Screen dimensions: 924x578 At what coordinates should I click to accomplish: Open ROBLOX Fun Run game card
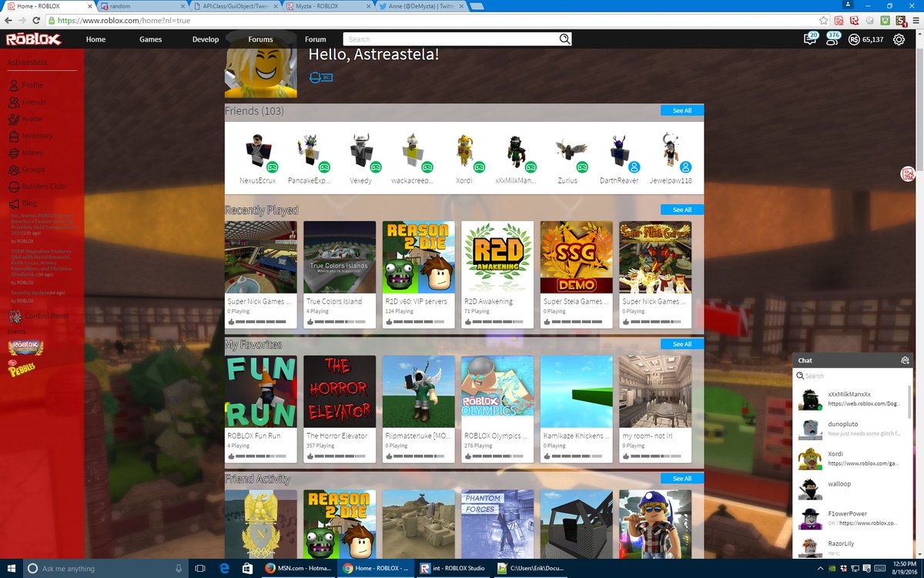click(x=261, y=408)
